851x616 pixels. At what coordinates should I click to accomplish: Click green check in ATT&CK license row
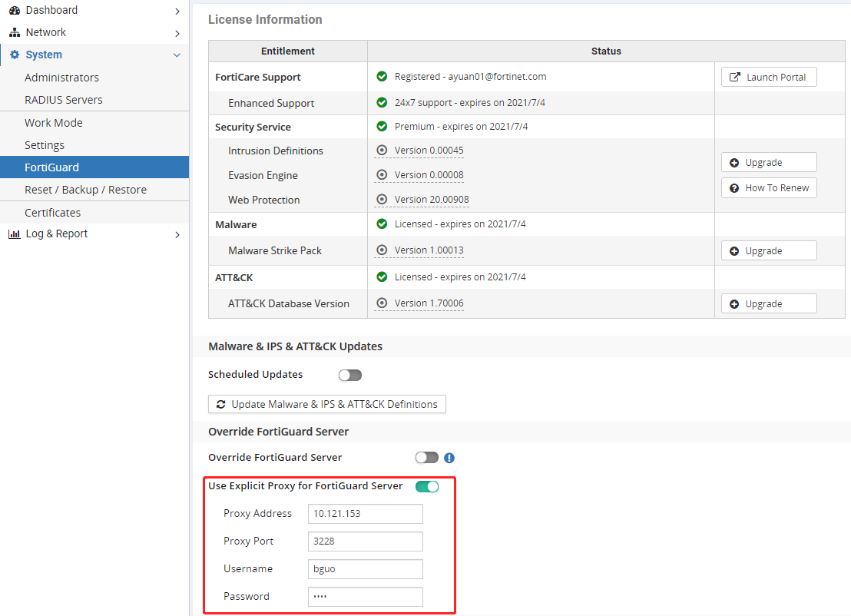point(382,277)
